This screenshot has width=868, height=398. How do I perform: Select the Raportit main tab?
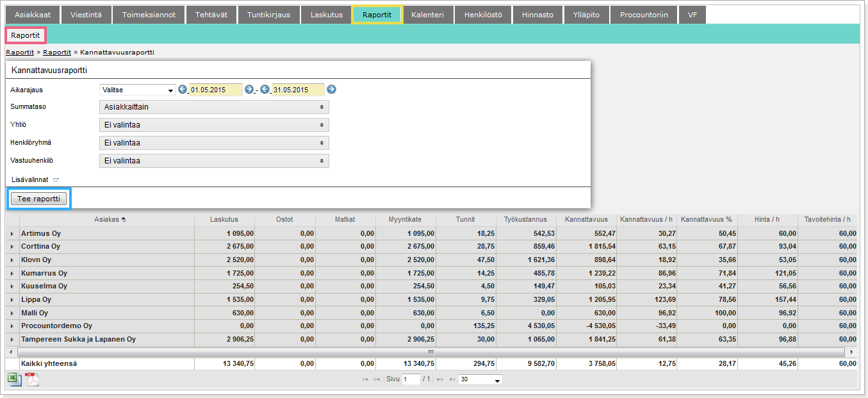(377, 15)
